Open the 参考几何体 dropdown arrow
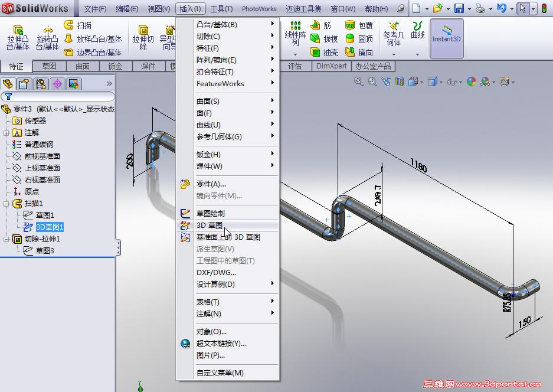Screen dimensions: 553x392 [394, 54]
